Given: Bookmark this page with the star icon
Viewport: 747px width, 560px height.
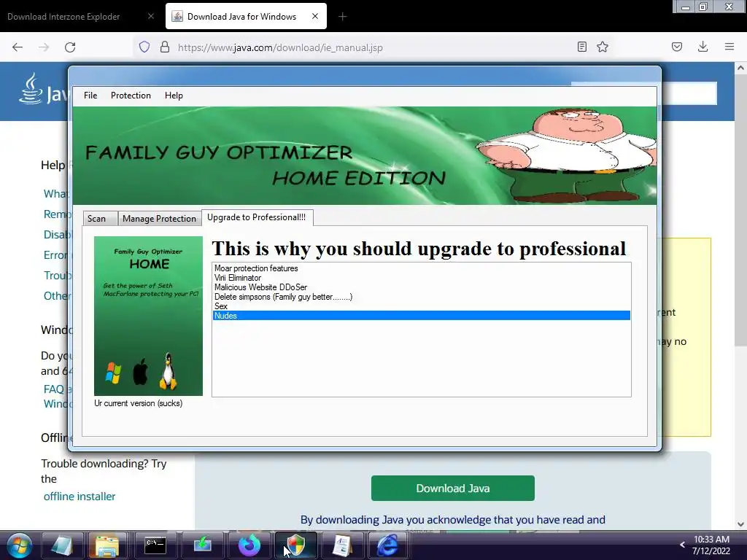Looking at the screenshot, I should pyautogui.click(x=603, y=47).
